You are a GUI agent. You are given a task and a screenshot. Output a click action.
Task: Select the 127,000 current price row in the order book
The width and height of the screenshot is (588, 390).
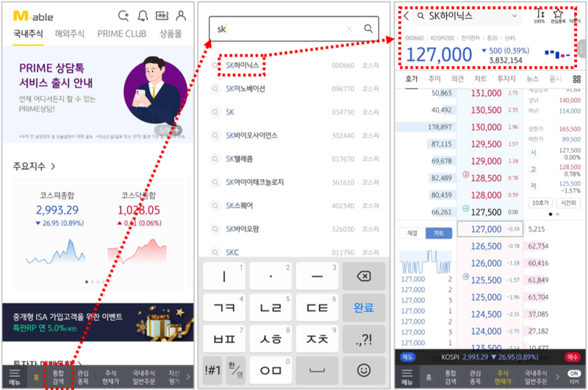(x=490, y=229)
